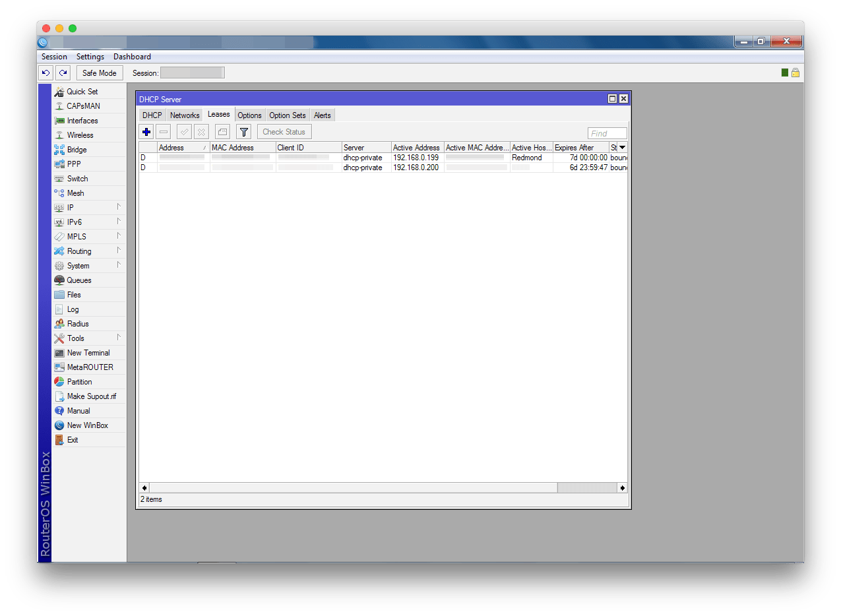Open Quick Set in sidebar

pyautogui.click(x=82, y=92)
